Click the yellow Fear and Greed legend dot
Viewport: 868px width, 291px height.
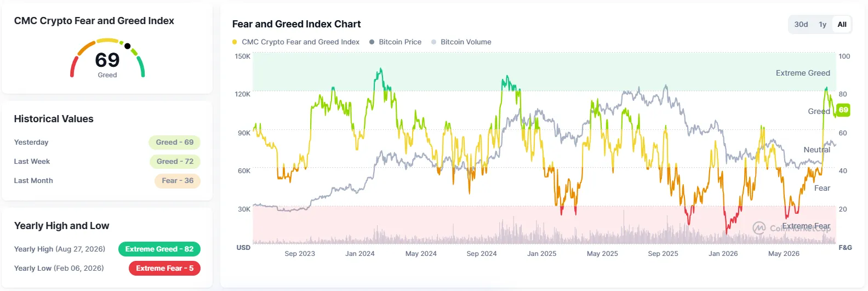235,42
